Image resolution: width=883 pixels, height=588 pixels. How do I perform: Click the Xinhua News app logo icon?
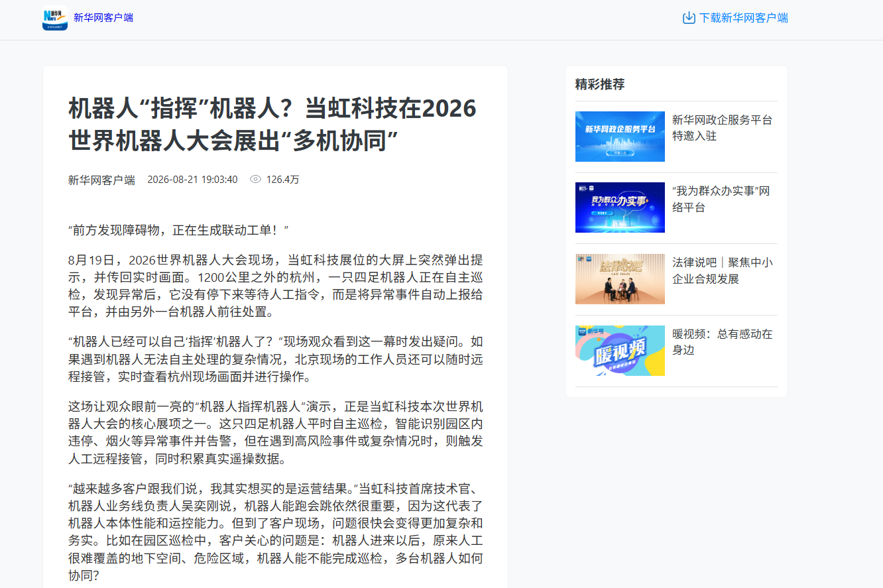coord(55,18)
